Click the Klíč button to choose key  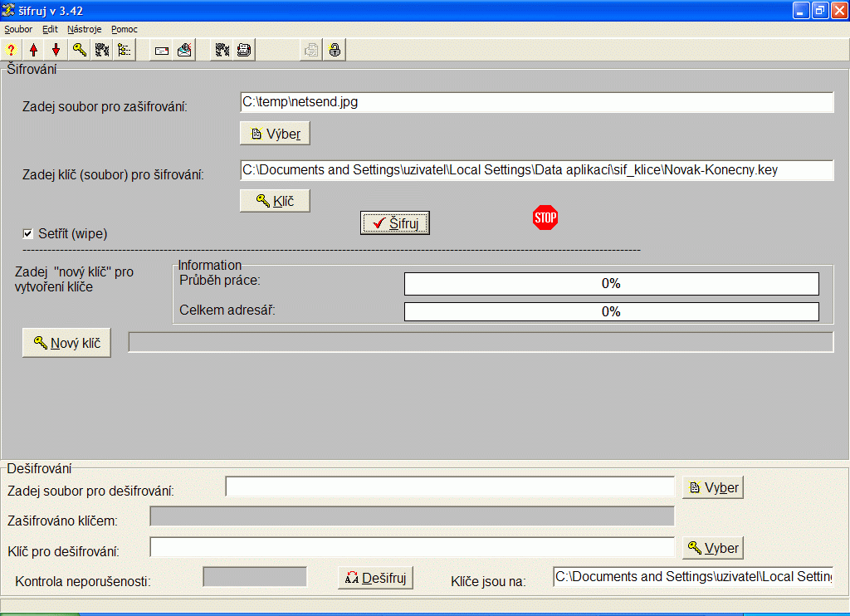click(x=275, y=201)
